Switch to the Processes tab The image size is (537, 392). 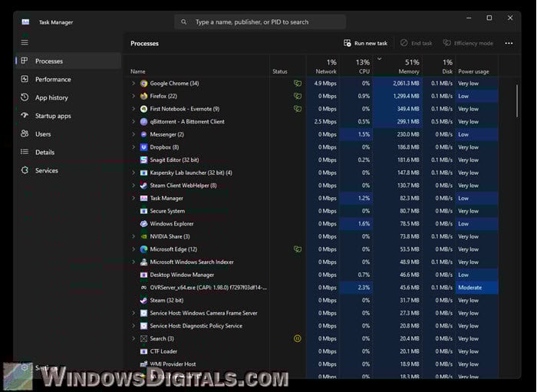click(68, 61)
